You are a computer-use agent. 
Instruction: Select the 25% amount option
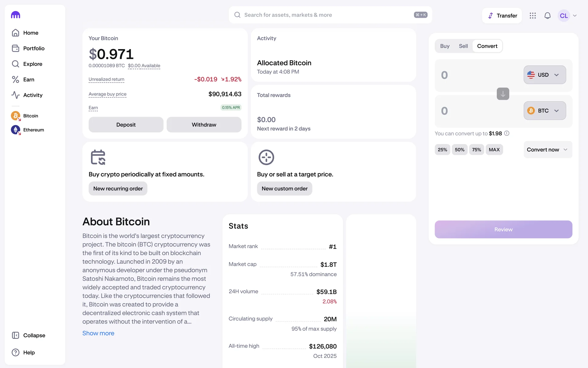click(x=442, y=150)
